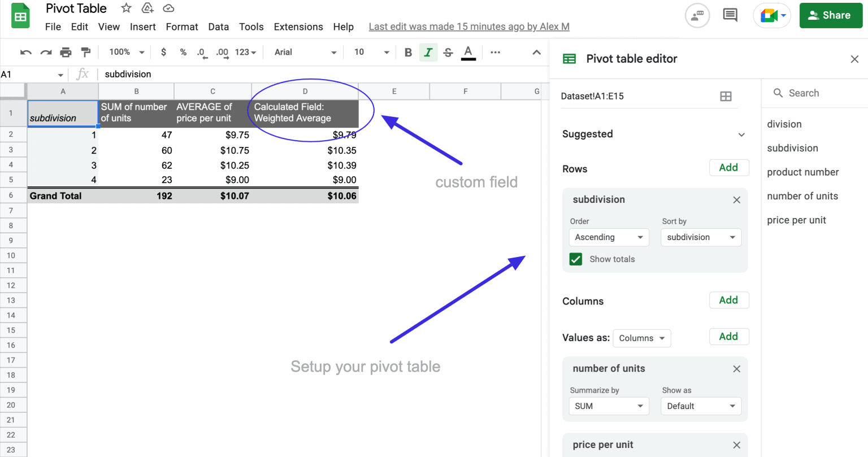The image size is (868, 457).
Task: Toggle bold formatting
Action: pos(408,52)
